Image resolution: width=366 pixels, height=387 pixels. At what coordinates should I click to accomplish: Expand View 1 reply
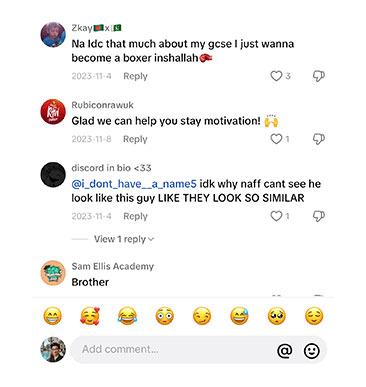coord(124,239)
